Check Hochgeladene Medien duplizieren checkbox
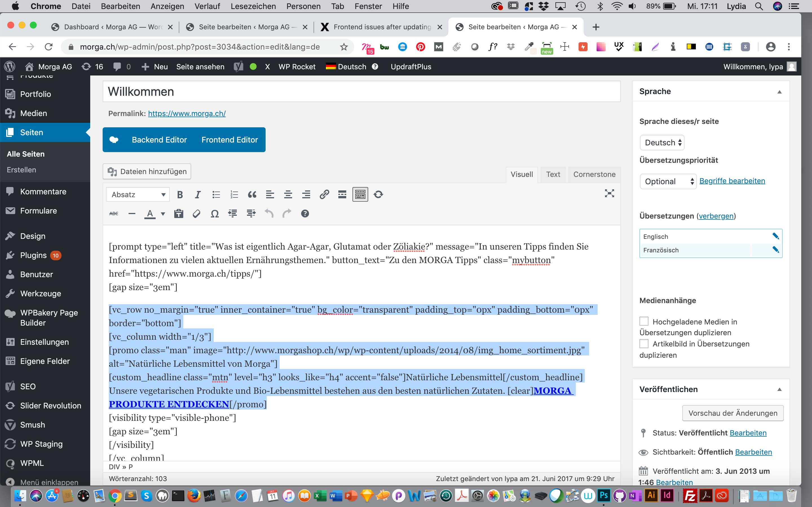Viewport: 812px width, 507px height. [644, 321]
